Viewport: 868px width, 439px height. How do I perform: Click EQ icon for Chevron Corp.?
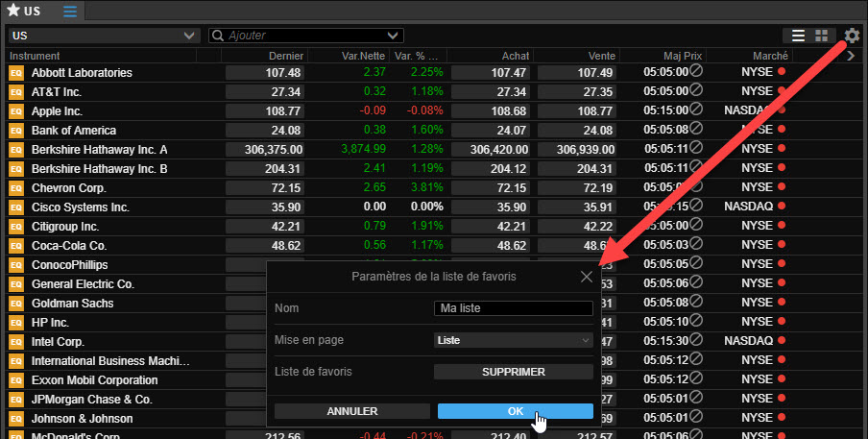point(16,188)
